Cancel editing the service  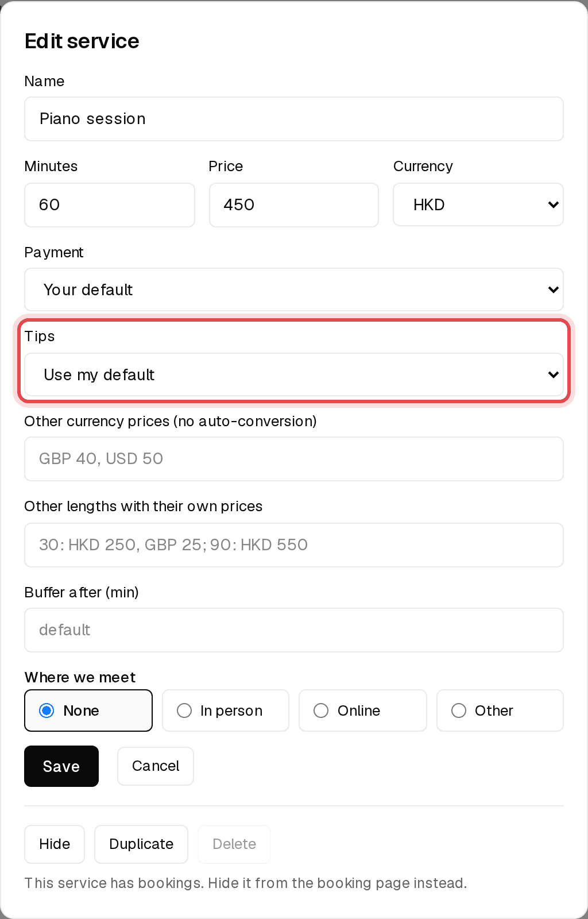(x=156, y=766)
